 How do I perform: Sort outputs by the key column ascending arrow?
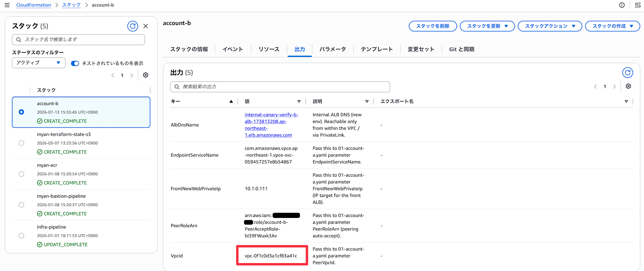(231, 101)
